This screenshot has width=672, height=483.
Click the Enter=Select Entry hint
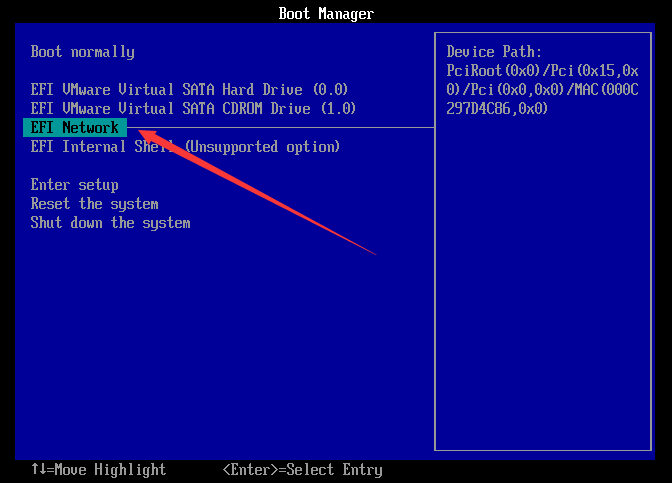[302, 470]
